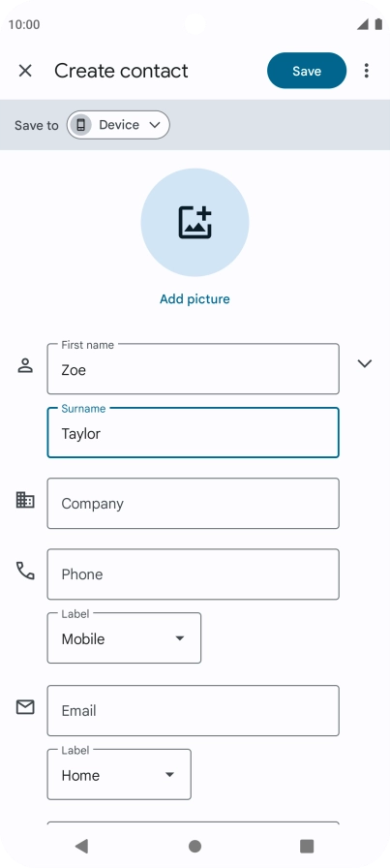The image size is (390, 868).
Task: Save the new contact
Action: [x=307, y=71]
